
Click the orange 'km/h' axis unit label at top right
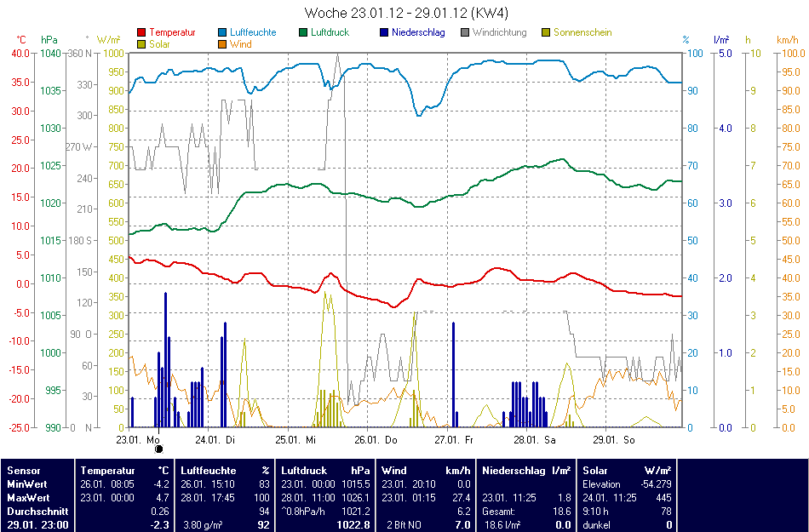coord(788,40)
